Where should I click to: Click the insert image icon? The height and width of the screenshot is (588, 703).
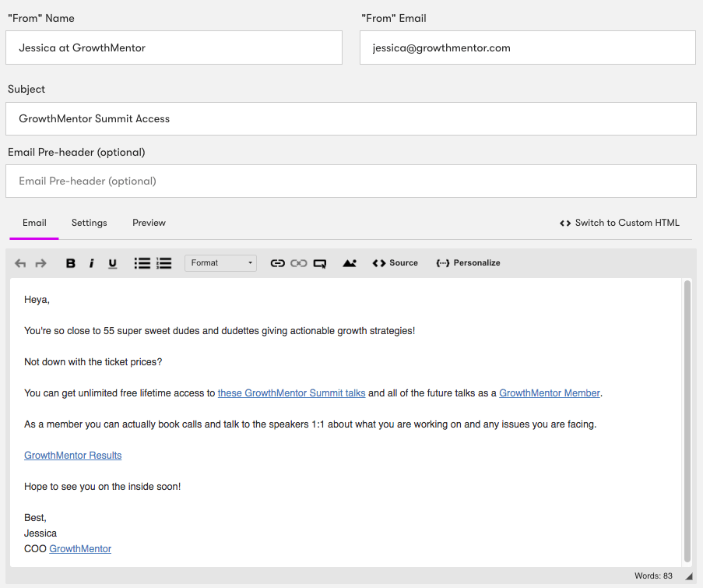[x=350, y=263]
